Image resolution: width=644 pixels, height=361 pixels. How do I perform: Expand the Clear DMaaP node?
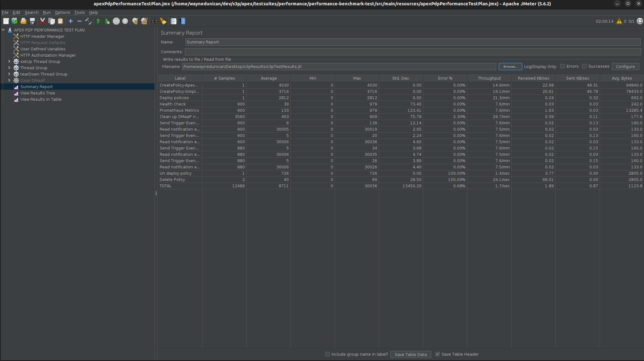pos(9,80)
